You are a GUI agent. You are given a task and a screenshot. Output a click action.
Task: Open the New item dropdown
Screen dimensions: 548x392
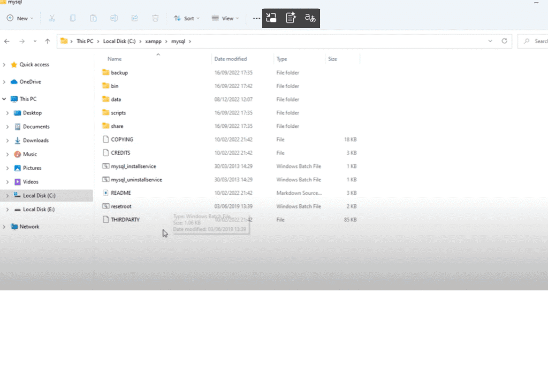coord(20,18)
